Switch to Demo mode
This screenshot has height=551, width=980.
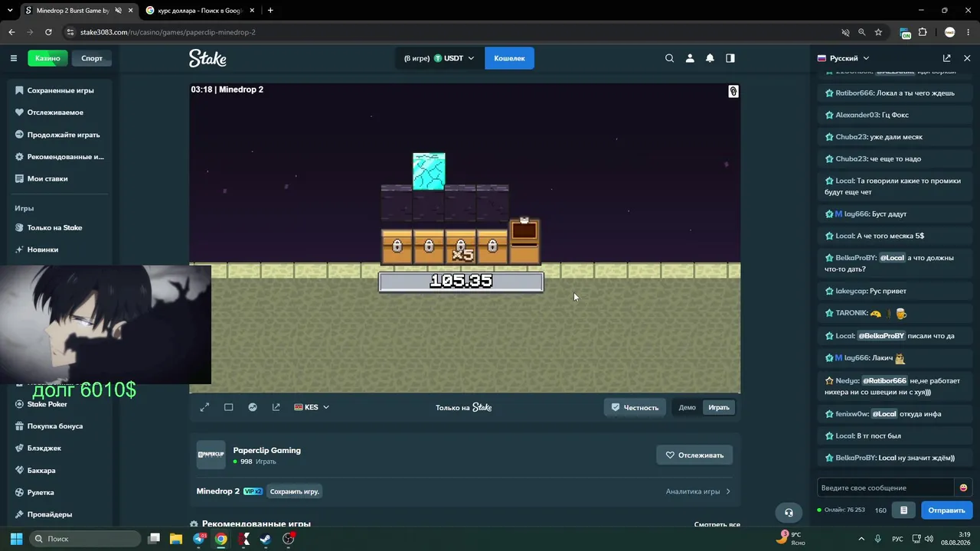coord(687,407)
